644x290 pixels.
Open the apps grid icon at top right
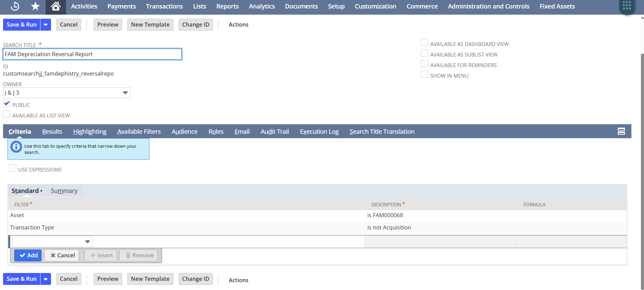point(627,6)
